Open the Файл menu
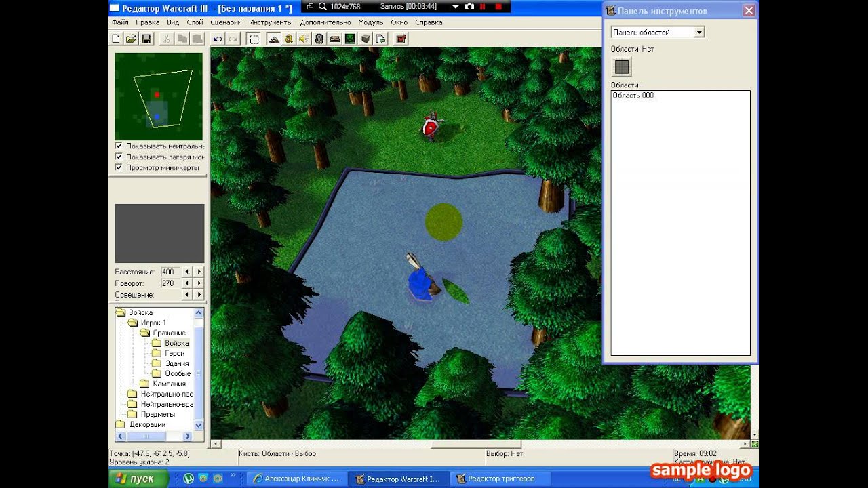This screenshot has height=488, width=868. [x=120, y=22]
